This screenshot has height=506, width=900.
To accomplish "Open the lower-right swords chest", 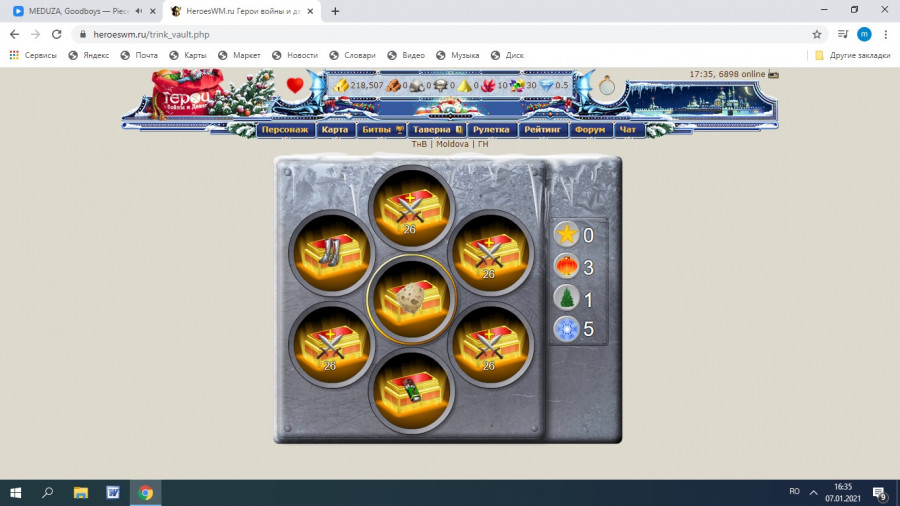I will pyautogui.click(x=491, y=344).
